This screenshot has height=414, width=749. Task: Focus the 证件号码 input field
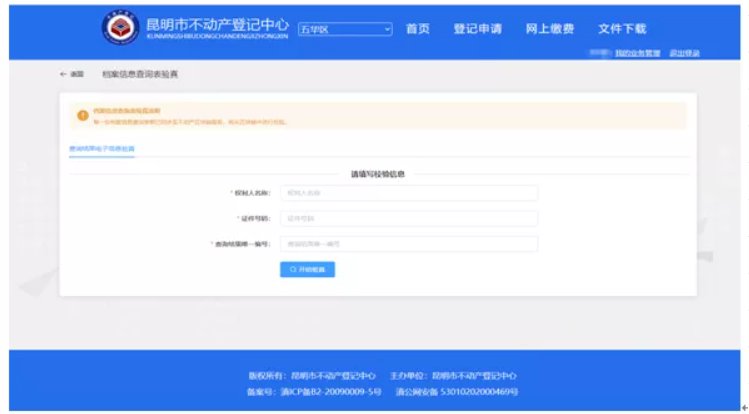[x=409, y=218]
